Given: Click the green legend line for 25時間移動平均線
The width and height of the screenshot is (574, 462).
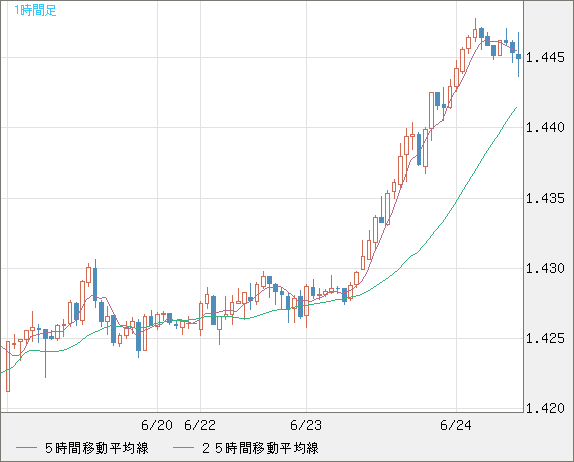Looking at the screenshot, I should pyautogui.click(x=183, y=448).
